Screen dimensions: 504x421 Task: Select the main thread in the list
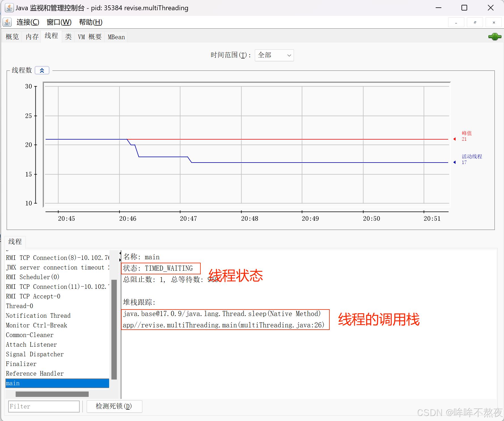57,383
